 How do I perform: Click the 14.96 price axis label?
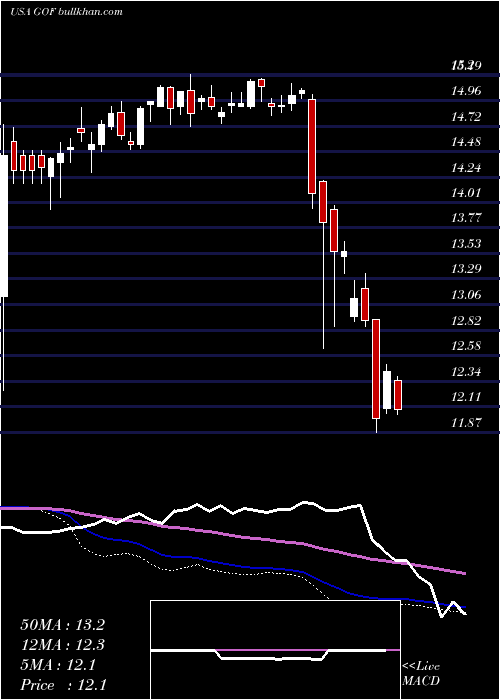466,92
